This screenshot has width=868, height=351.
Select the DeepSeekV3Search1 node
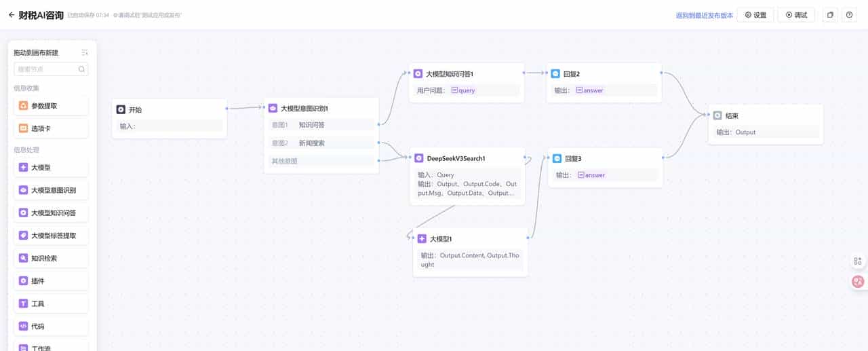(x=467, y=158)
